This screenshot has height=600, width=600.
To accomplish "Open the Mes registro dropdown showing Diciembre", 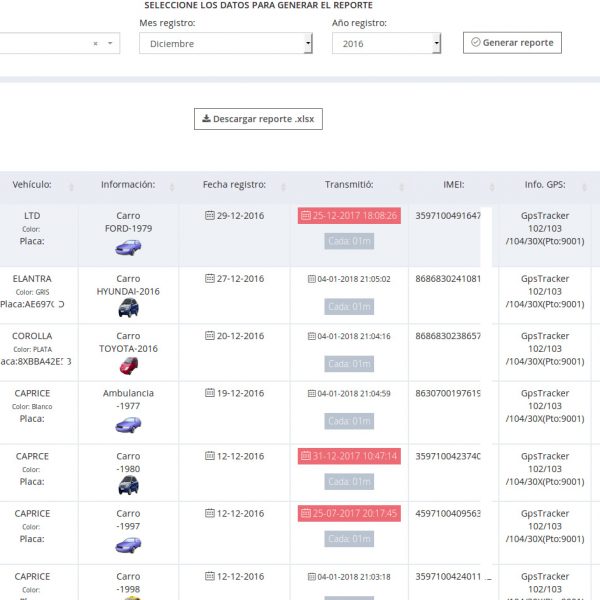I will [x=225, y=44].
